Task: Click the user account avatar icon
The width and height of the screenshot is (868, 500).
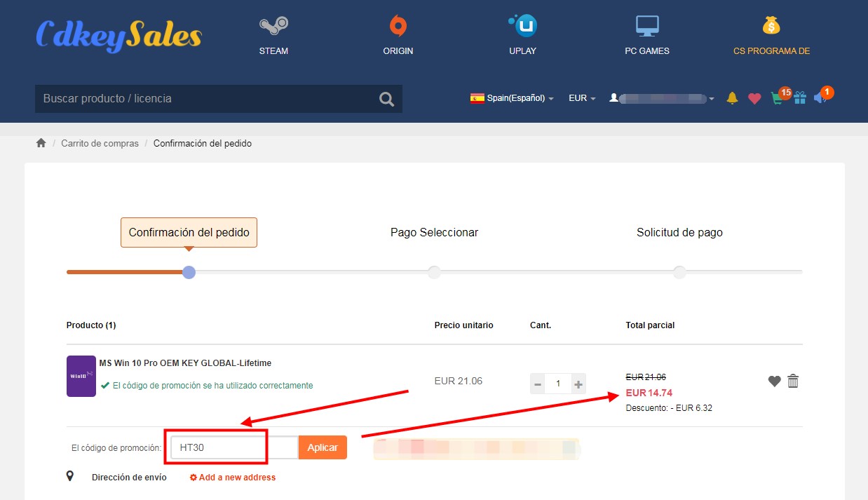Action: 613,98
